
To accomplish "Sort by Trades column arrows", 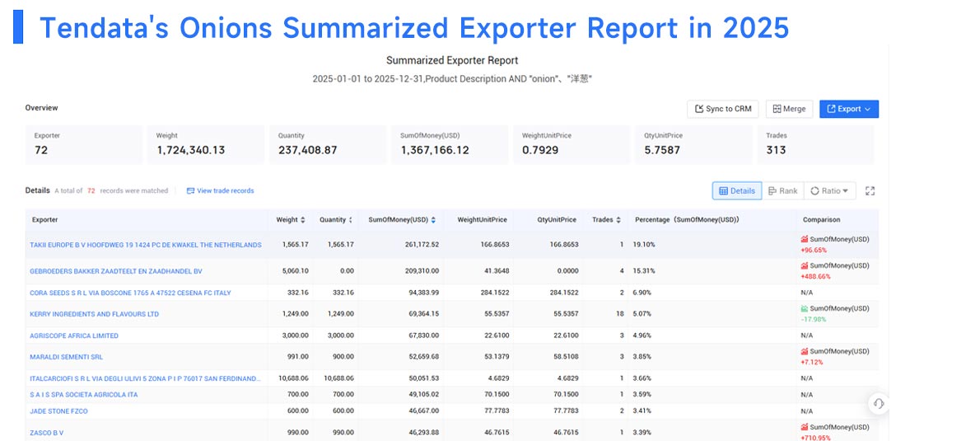I will [x=618, y=220].
